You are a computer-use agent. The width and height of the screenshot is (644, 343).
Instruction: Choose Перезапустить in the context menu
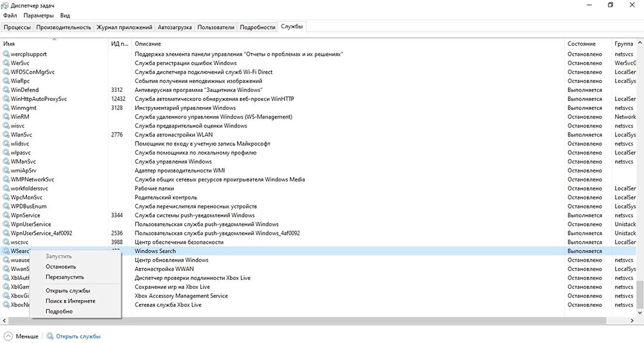pos(64,277)
